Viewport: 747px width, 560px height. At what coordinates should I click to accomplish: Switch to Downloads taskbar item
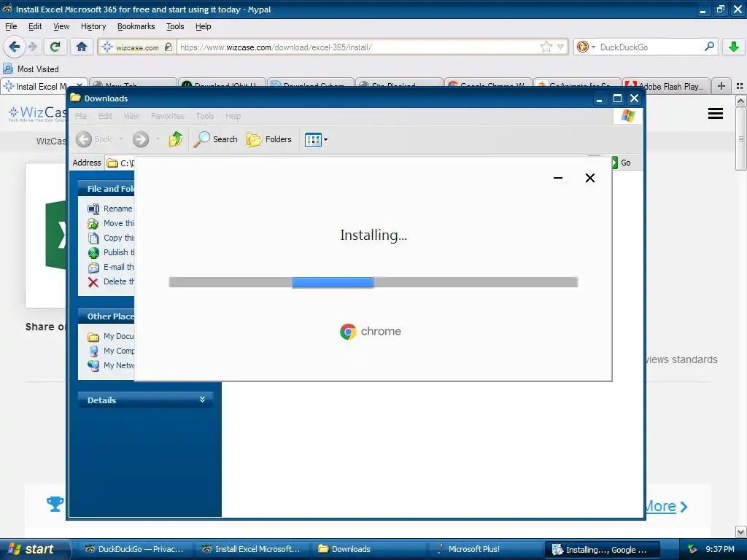368,549
